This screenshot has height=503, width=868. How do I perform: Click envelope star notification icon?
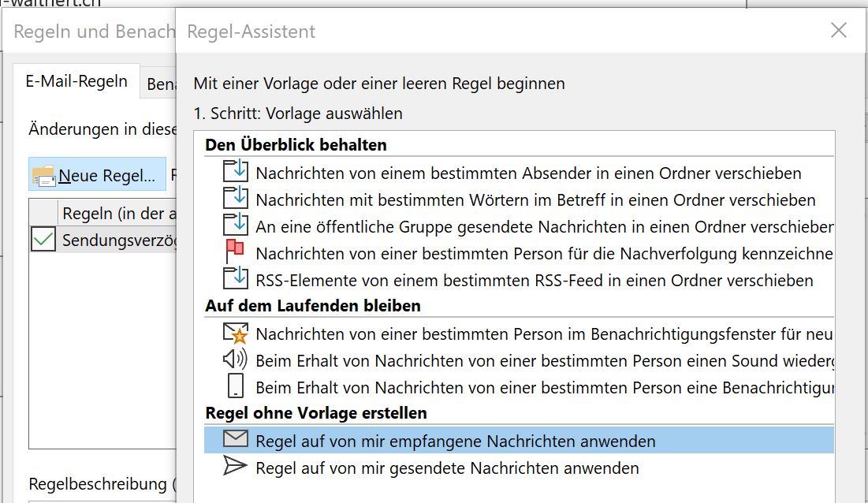coord(235,333)
